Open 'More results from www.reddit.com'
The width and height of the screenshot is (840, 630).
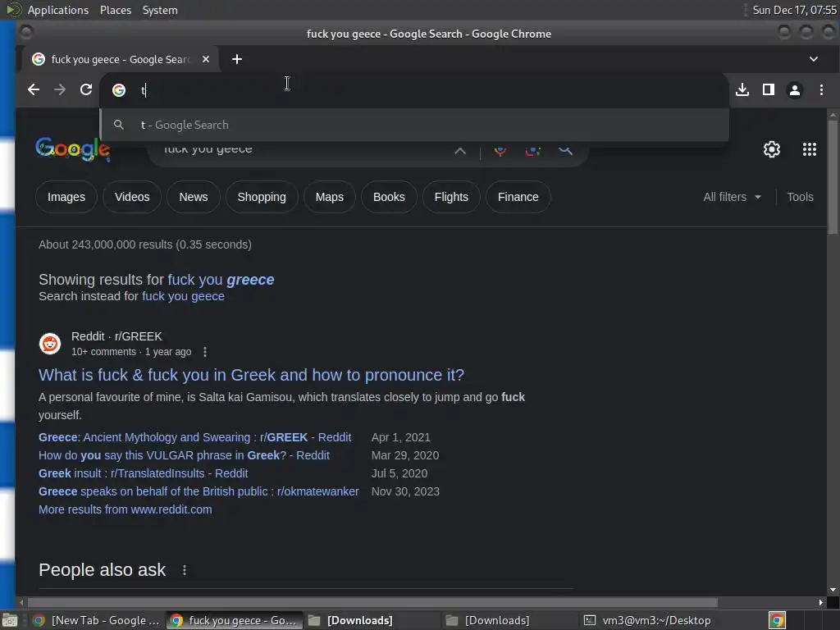(x=126, y=509)
